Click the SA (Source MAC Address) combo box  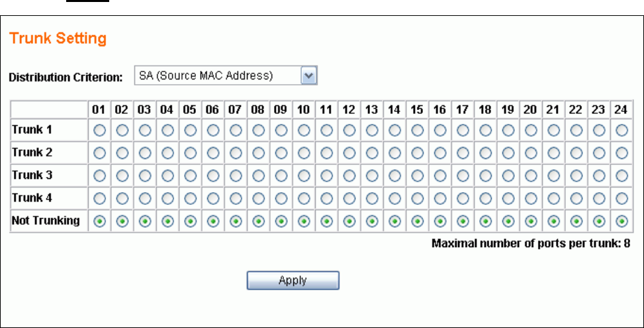[x=218, y=76]
